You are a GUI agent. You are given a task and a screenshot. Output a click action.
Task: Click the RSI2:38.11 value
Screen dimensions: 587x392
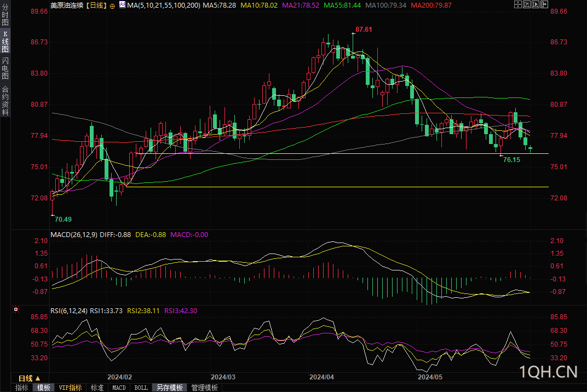point(143,311)
